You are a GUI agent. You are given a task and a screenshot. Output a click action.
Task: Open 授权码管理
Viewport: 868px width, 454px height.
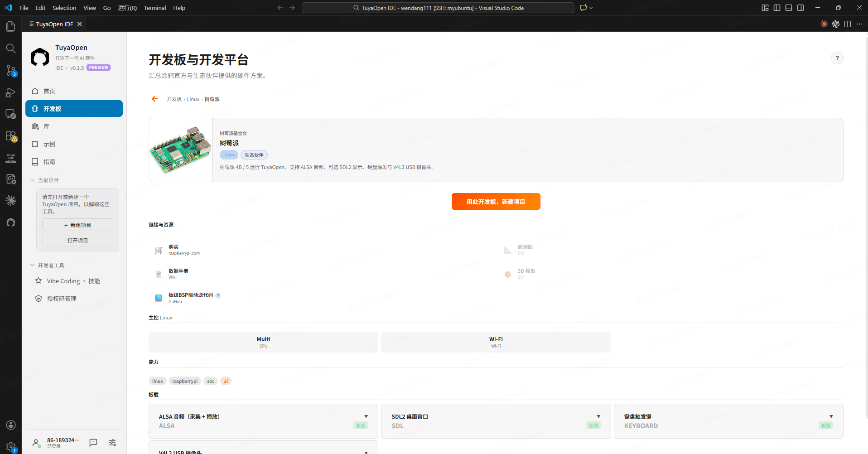[x=74, y=299]
